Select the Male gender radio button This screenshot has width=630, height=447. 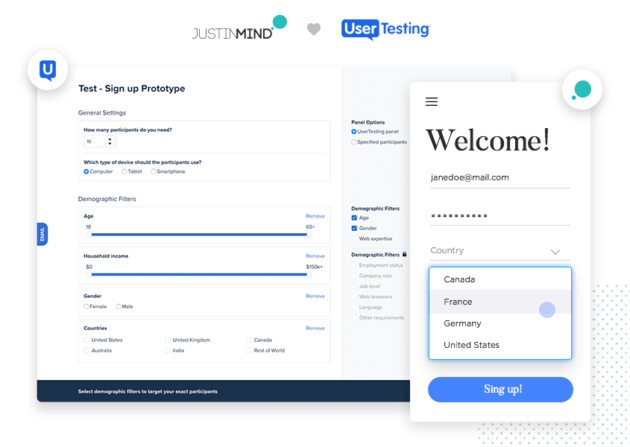118,306
